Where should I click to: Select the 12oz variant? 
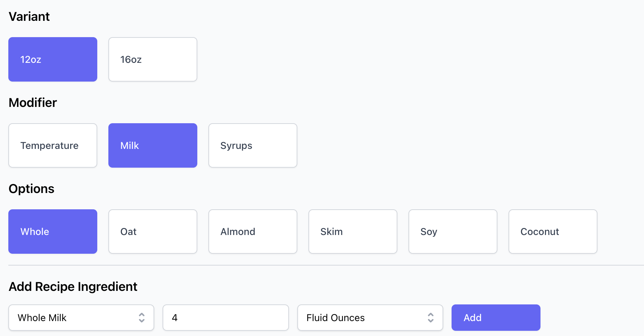pyautogui.click(x=53, y=59)
